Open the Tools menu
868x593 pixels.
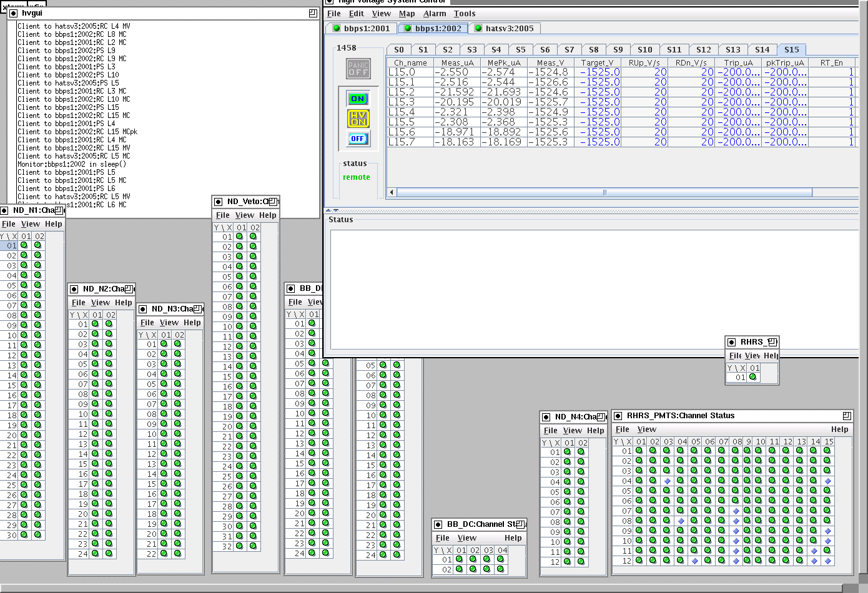pos(465,14)
